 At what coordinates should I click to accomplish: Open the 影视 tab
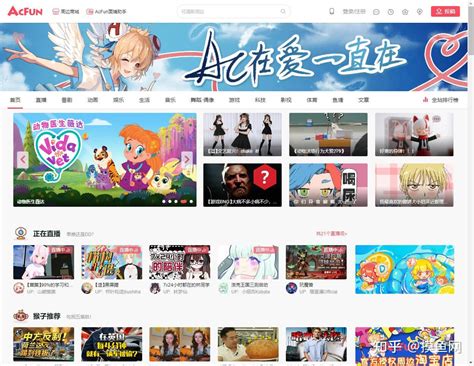tap(286, 100)
